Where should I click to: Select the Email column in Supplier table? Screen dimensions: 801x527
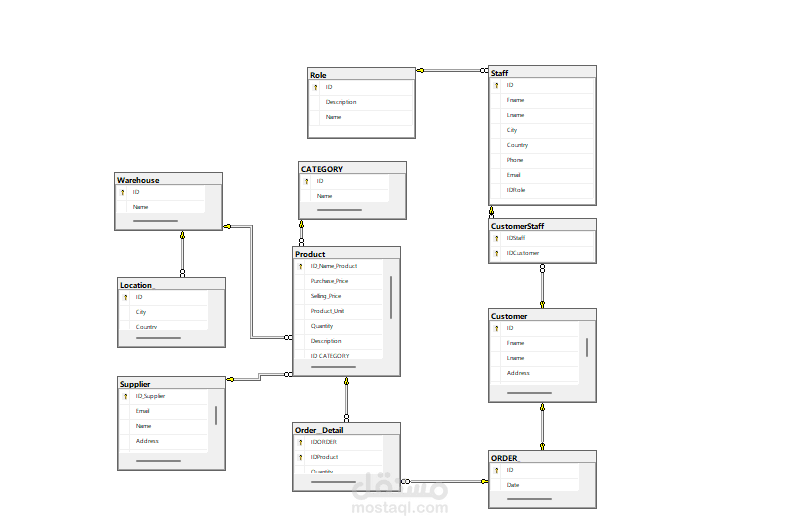[x=164, y=411]
